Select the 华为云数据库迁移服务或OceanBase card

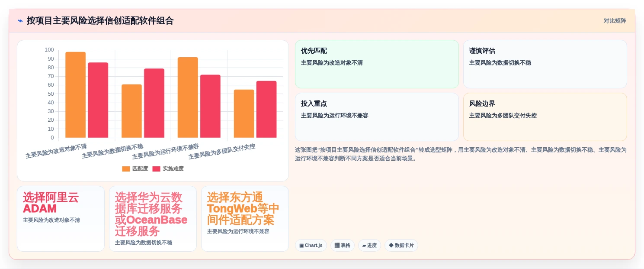click(153, 219)
